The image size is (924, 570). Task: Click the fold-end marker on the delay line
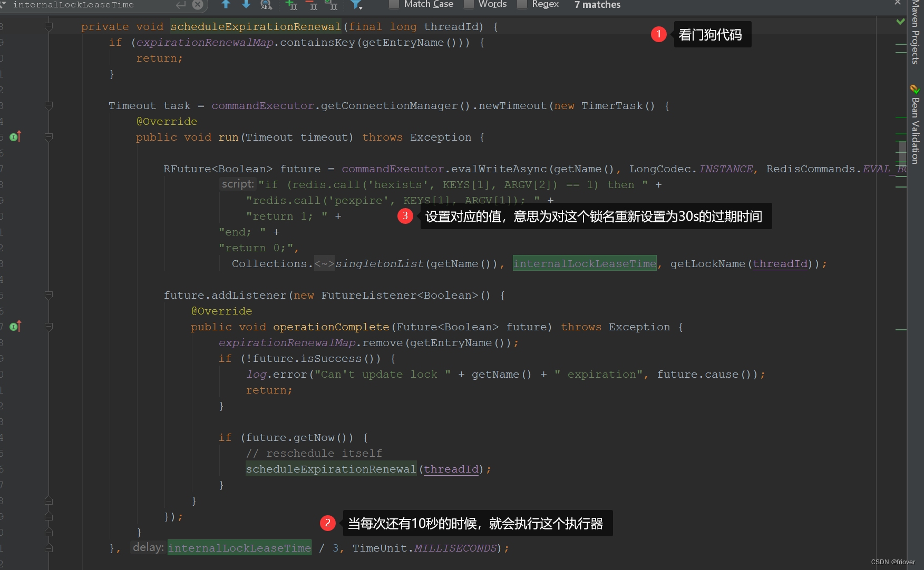[48, 548]
